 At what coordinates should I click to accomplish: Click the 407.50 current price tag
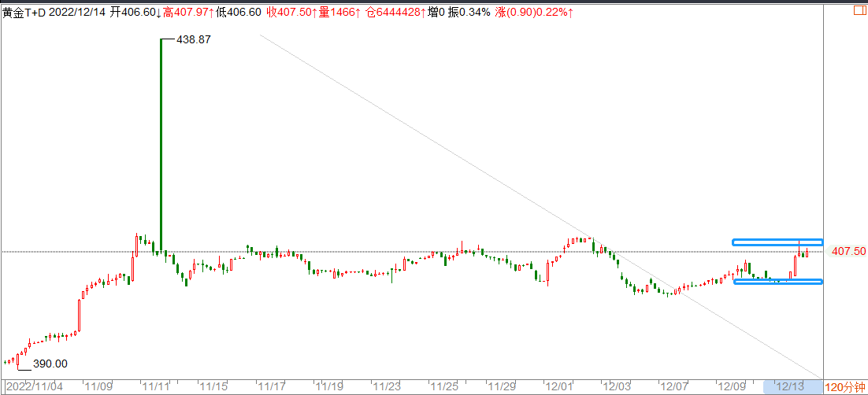(848, 251)
